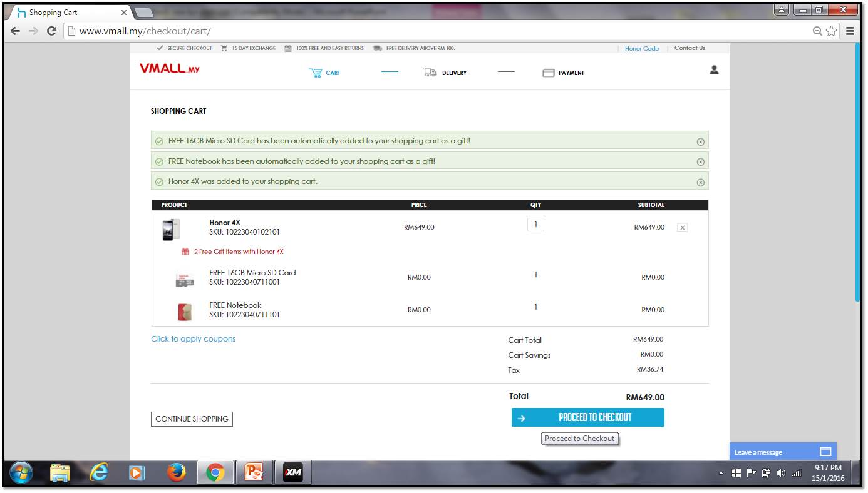This screenshot has height=493, width=868.
Task: Dismiss the FREE Notebook gift notification
Action: (700, 162)
